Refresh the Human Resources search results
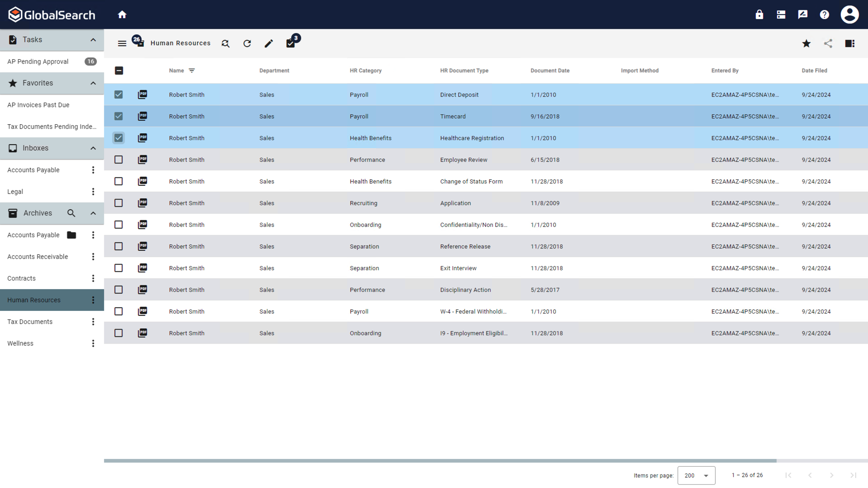Image resolution: width=868 pixels, height=488 pixels. coord(247,43)
